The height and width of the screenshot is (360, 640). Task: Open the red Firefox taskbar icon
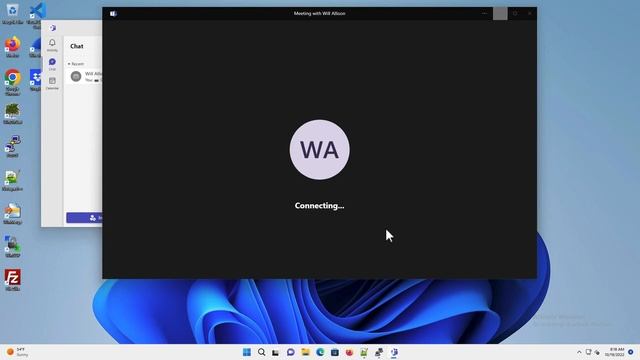pyautogui.click(x=349, y=352)
